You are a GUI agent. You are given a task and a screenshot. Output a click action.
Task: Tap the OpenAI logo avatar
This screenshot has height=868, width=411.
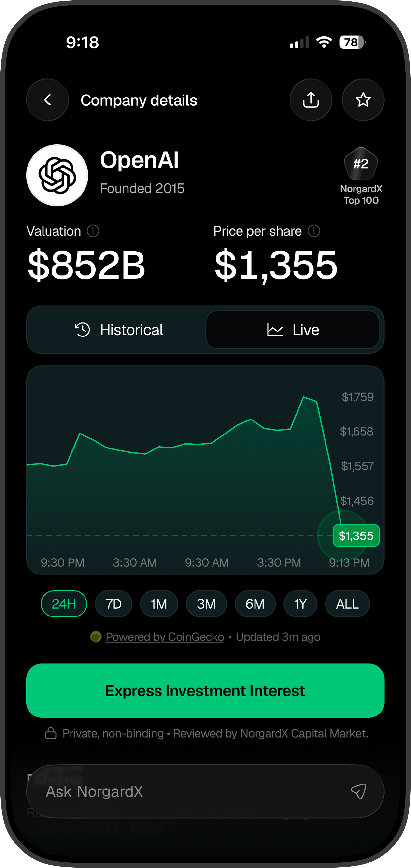coord(57,175)
